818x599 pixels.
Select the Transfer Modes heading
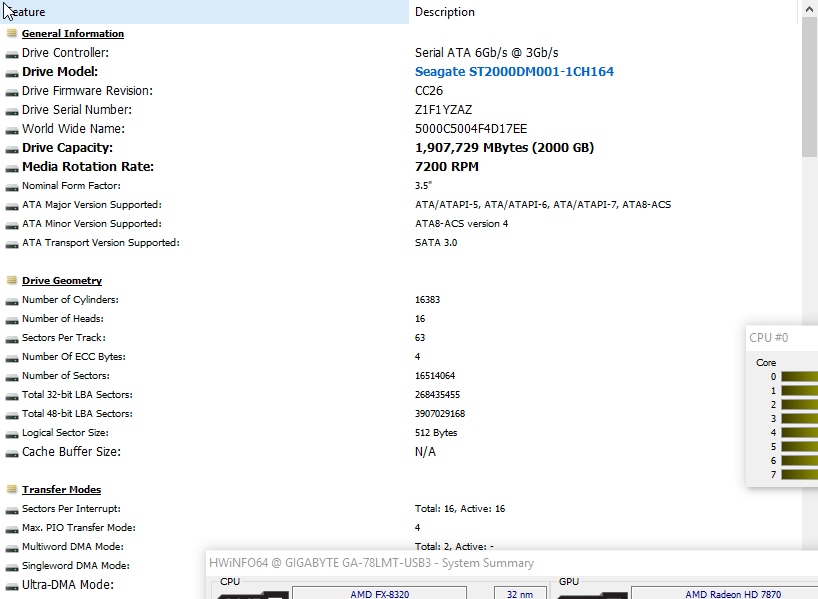tap(62, 489)
